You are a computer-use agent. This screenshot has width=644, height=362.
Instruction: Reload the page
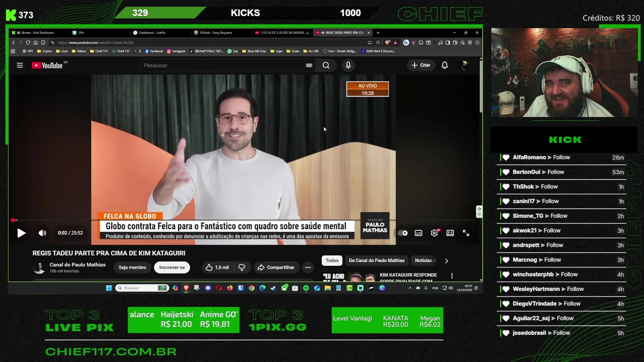(x=28, y=43)
